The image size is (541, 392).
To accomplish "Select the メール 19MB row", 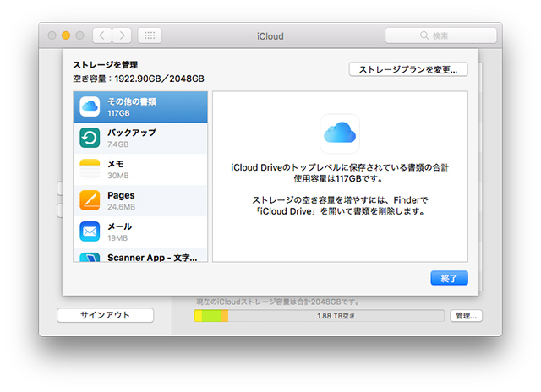I will point(140,232).
